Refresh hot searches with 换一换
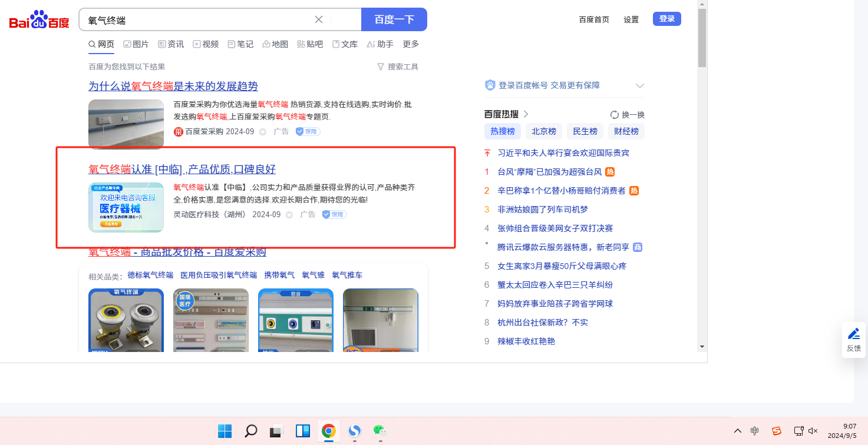This screenshot has height=445, width=868. [x=628, y=115]
